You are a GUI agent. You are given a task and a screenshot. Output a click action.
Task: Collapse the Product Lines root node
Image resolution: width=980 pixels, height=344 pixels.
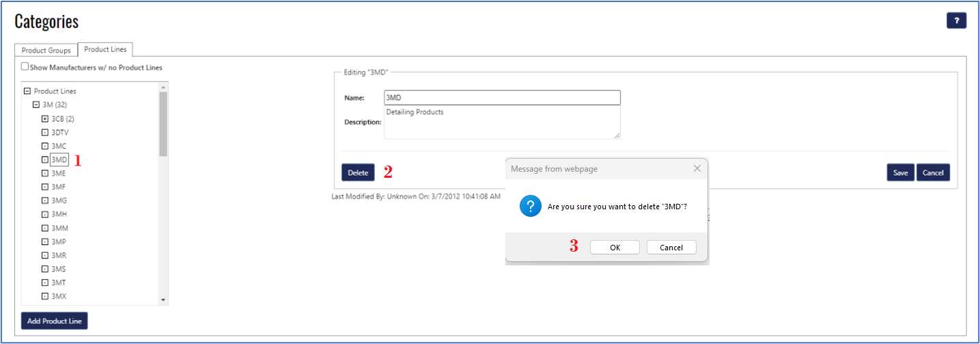[27, 91]
